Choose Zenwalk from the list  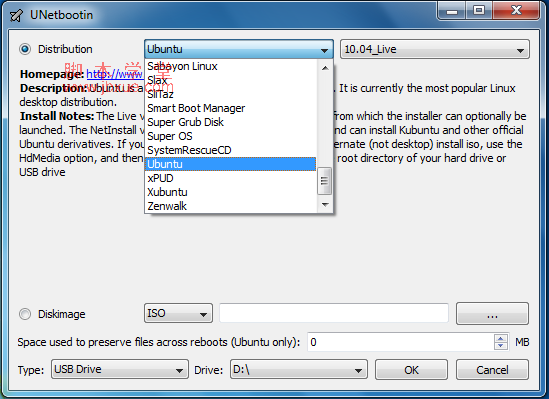tap(230, 206)
